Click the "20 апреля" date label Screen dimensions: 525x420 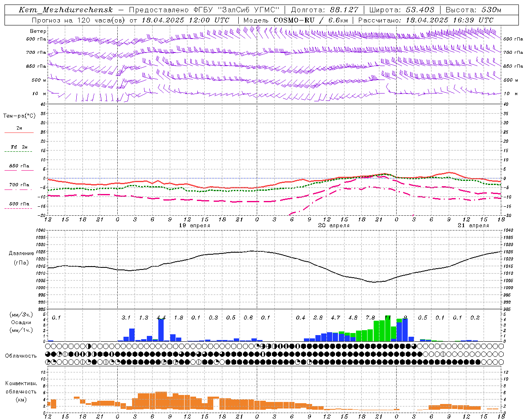[x=334, y=226]
